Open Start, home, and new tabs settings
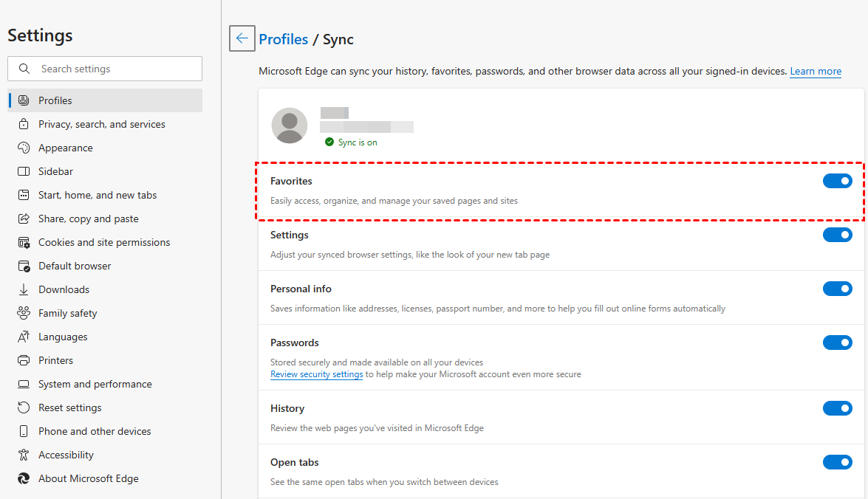This screenshot has height=499, width=868. [x=98, y=195]
